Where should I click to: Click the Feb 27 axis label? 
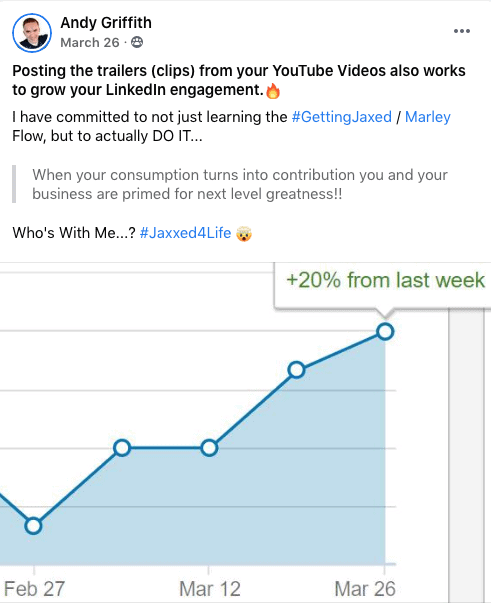pos(34,589)
